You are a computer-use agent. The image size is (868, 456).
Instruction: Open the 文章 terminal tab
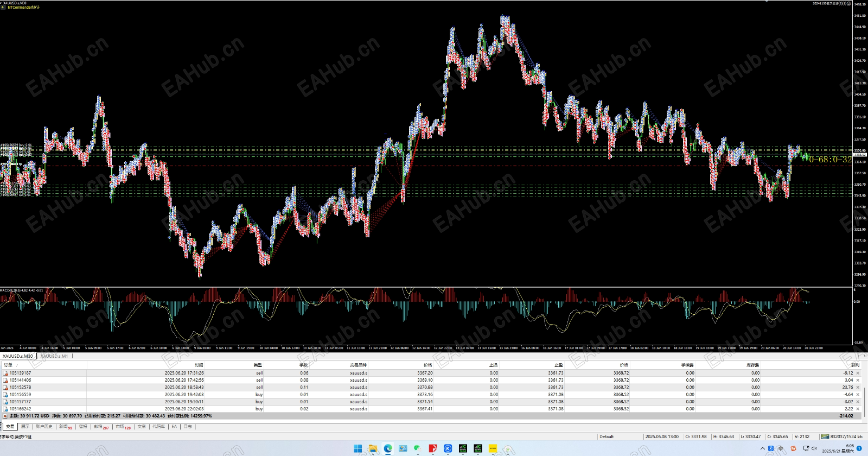tap(141, 427)
